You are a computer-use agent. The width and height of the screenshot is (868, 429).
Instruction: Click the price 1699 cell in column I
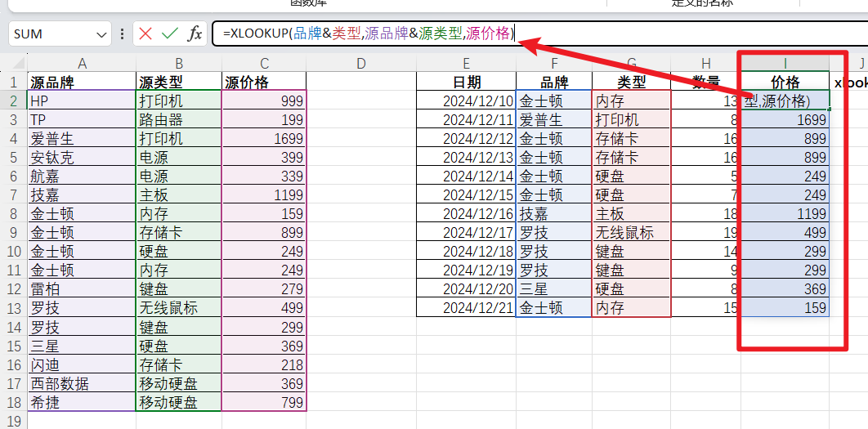coord(785,119)
